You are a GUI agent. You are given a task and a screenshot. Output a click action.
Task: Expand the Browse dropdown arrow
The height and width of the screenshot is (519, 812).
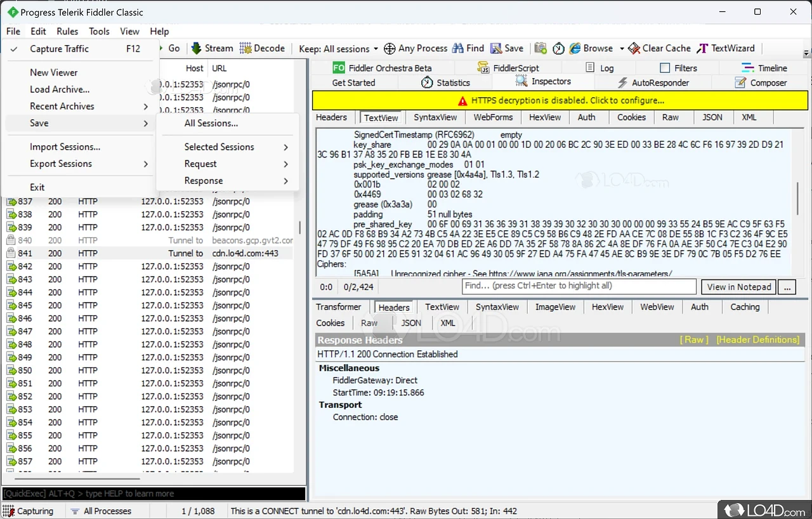click(621, 49)
